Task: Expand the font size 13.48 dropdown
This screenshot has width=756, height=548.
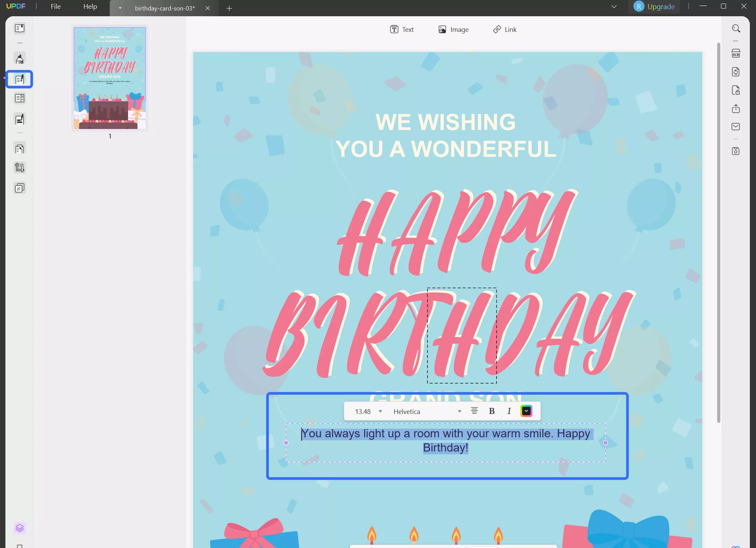Action: [380, 412]
